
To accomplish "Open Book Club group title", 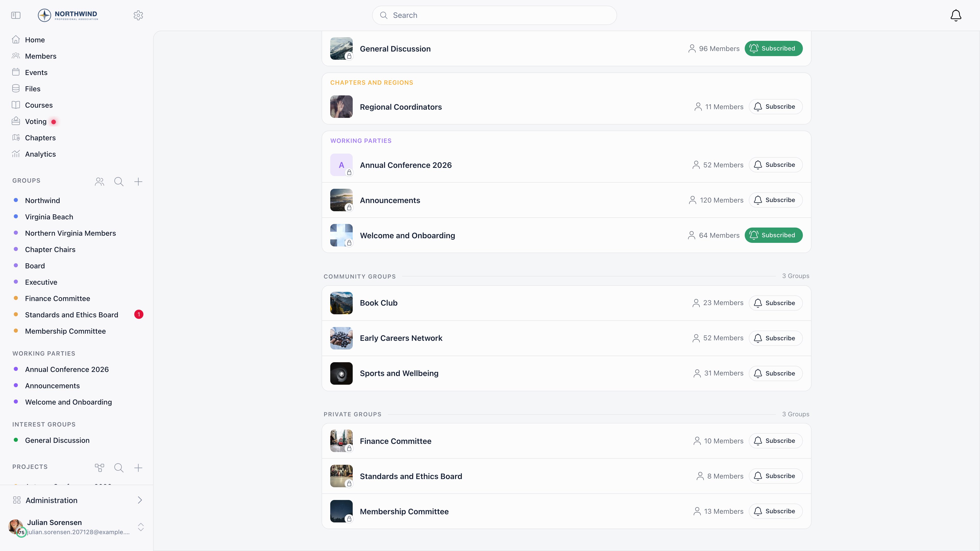I will point(378,303).
